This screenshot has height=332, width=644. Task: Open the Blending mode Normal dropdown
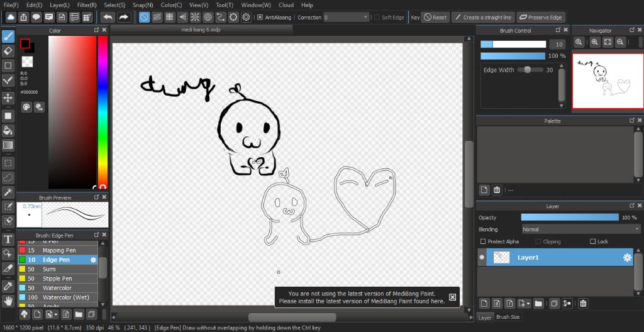(x=580, y=230)
